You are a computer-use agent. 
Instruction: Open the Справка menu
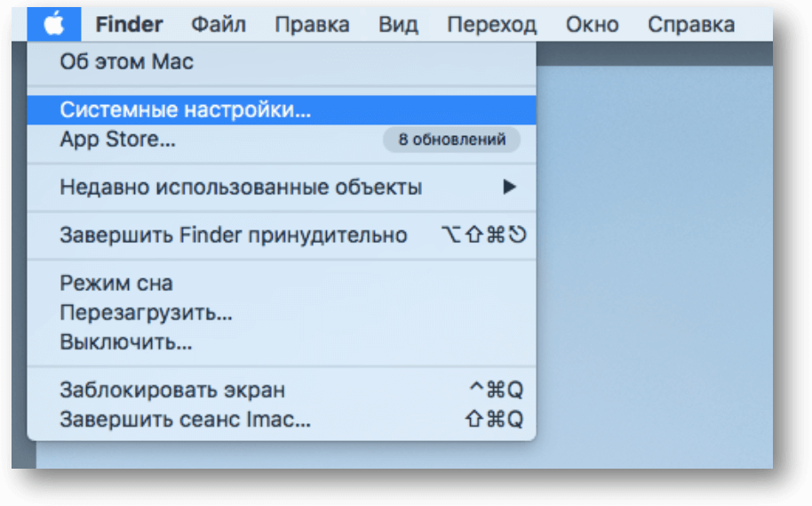[x=691, y=24]
